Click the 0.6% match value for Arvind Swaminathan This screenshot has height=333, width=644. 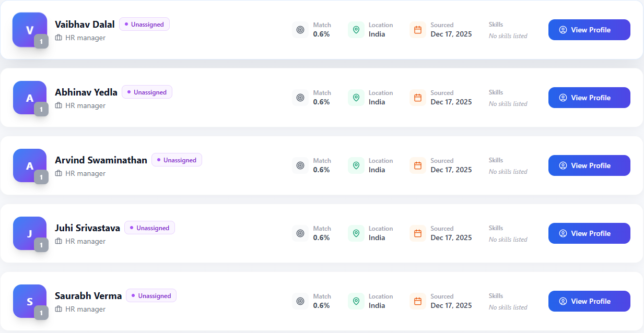click(x=321, y=170)
